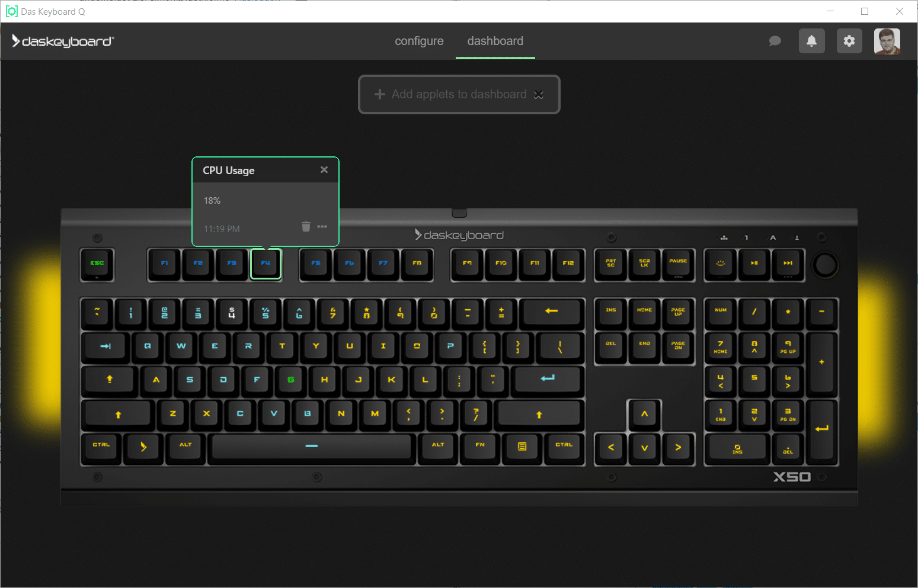Open more options in CPU Usage popup
The width and height of the screenshot is (918, 588).
pos(322,227)
